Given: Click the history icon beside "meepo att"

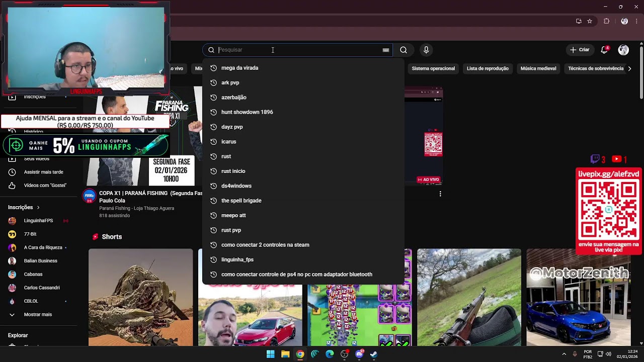Looking at the screenshot, I should coord(213,215).
